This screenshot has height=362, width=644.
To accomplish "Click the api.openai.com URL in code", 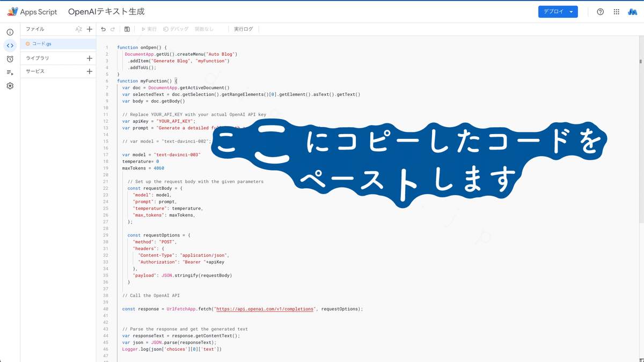I will tap(265, 309).
